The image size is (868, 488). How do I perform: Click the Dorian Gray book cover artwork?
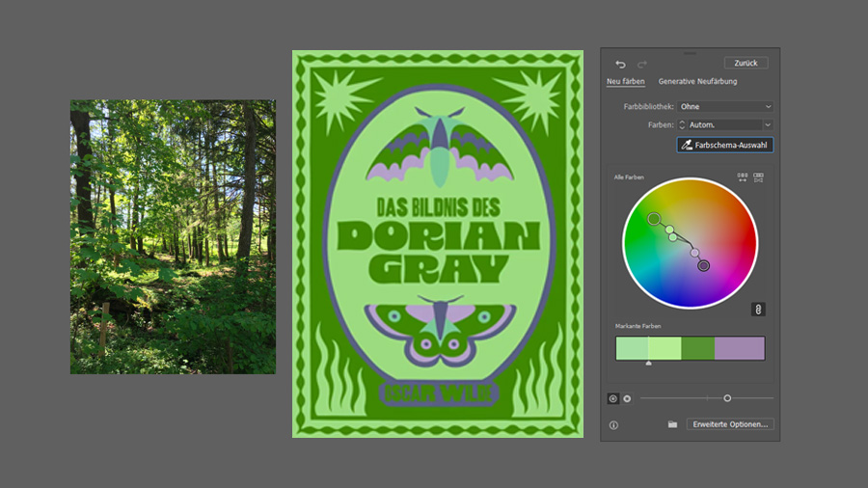[x=438, y=244]
